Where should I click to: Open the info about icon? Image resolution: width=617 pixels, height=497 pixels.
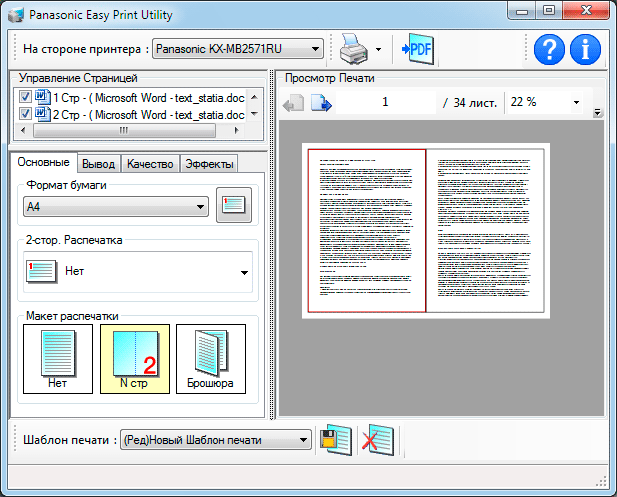(x=585, y=50)
